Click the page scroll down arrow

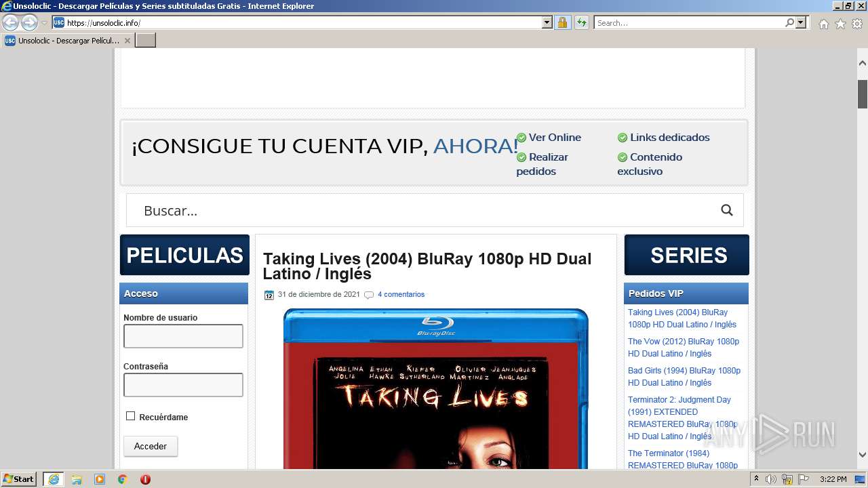[863, 455]
